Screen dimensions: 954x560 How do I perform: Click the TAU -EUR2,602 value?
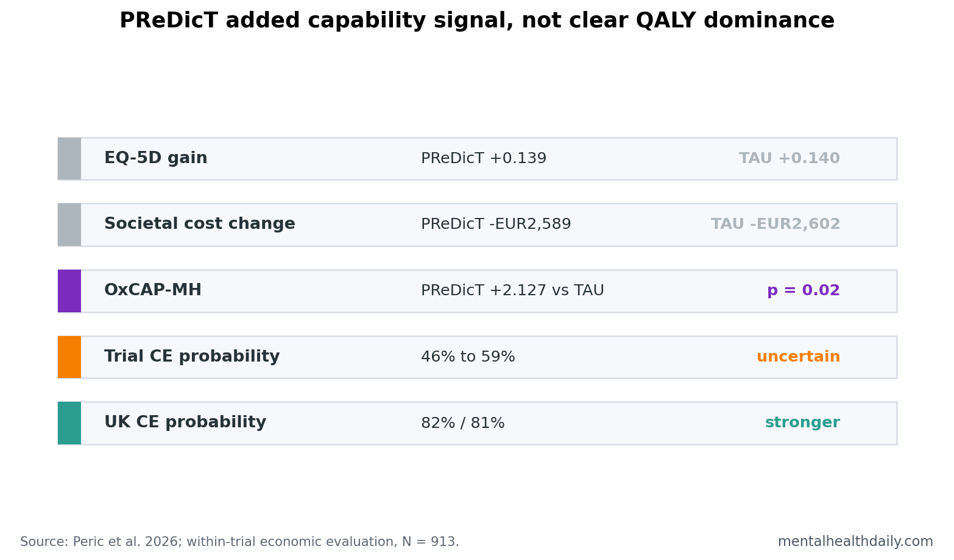tap(776, 225)
